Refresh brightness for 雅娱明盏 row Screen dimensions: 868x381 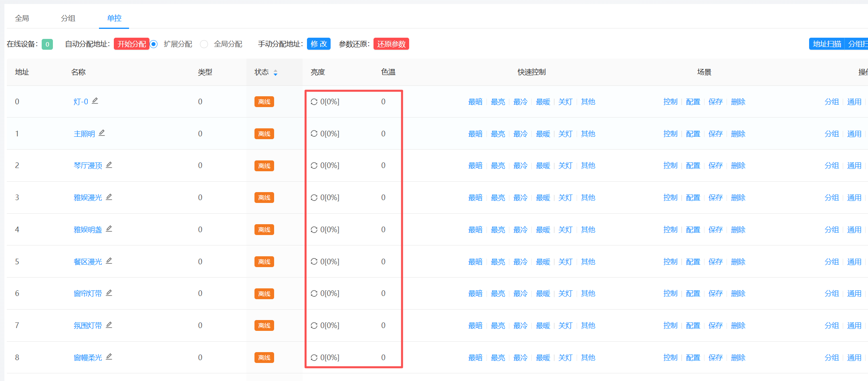click(314, 230)
